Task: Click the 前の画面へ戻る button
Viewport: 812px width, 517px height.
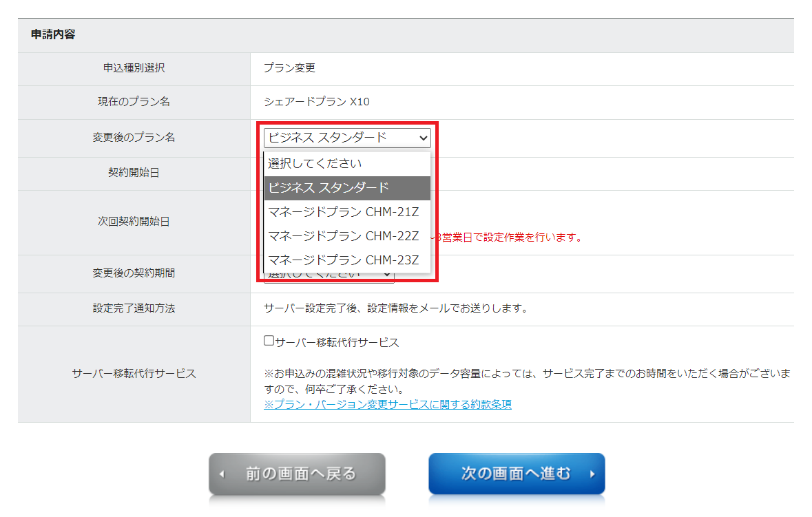Action: click(297, 474)
